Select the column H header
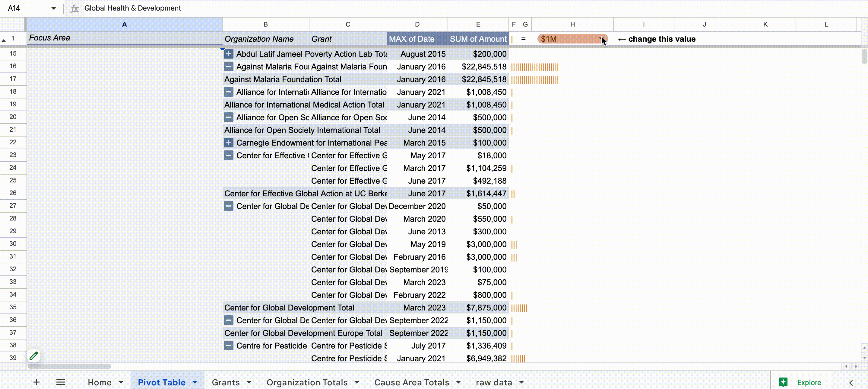Viewport: 868px width, 389px height. coord(572,24)
